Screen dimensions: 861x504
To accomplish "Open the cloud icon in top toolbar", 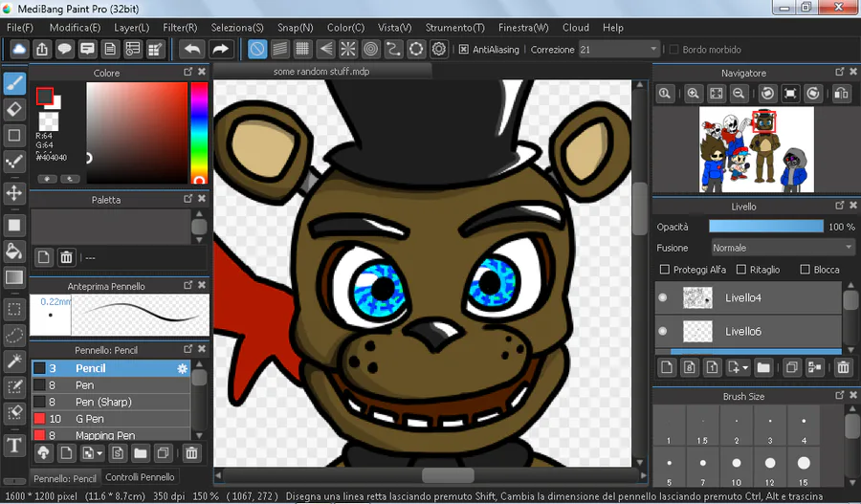I will pyautogui.click(x=19, y=49).
